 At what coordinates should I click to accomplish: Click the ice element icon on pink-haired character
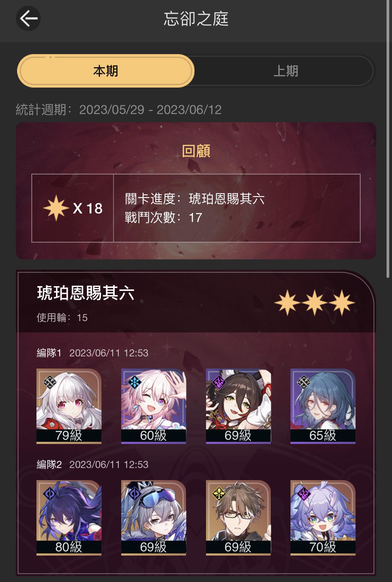click(x=135, y=382)
